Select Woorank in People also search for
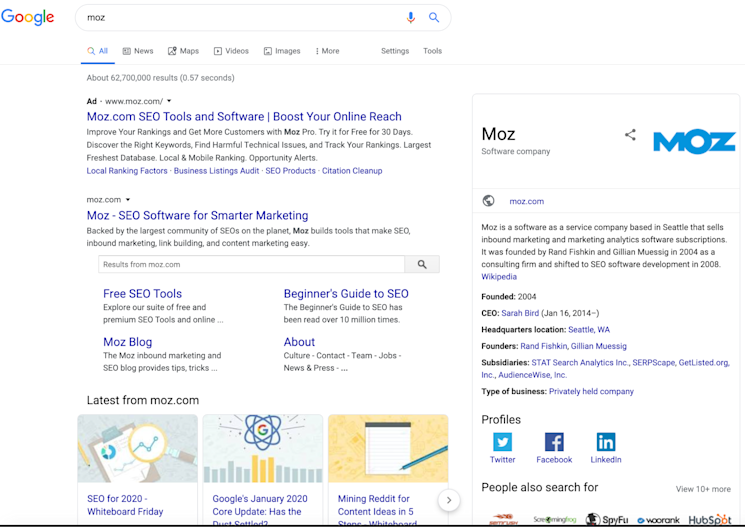745x527 pixels. coord(658,520)
